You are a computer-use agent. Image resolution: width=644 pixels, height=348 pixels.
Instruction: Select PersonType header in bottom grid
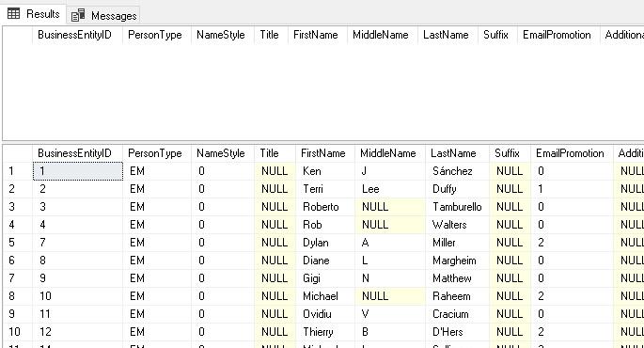pos(156,153)
